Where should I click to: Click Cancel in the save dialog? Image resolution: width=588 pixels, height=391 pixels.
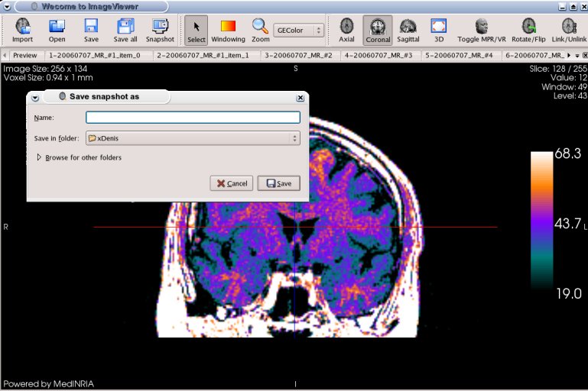(232, 183)
